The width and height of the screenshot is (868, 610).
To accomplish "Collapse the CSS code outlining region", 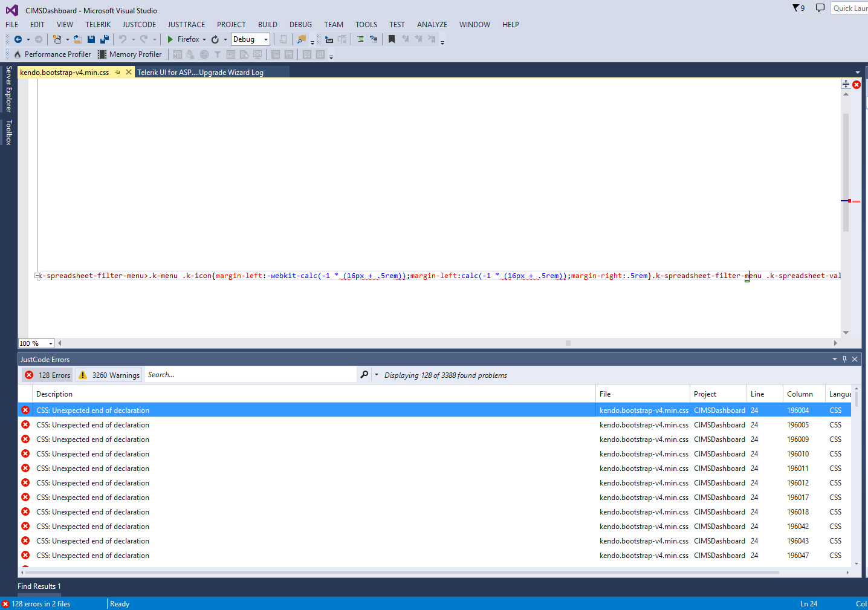I will pyautogui.click(x=37, y=276).
